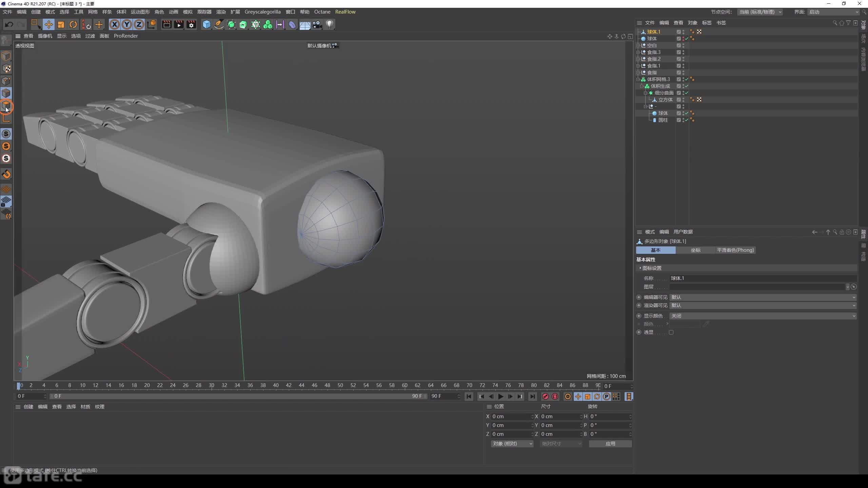
Task: Click the locked workplane icon
Action: tap(6, 202)
